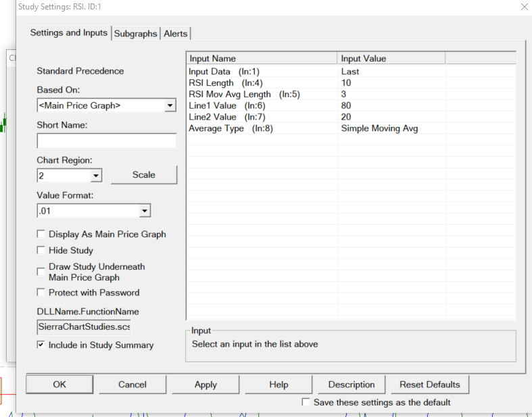
Task: Select the Average Type (In:8) row
Action: pyautogui.click(x=351, y=128)
